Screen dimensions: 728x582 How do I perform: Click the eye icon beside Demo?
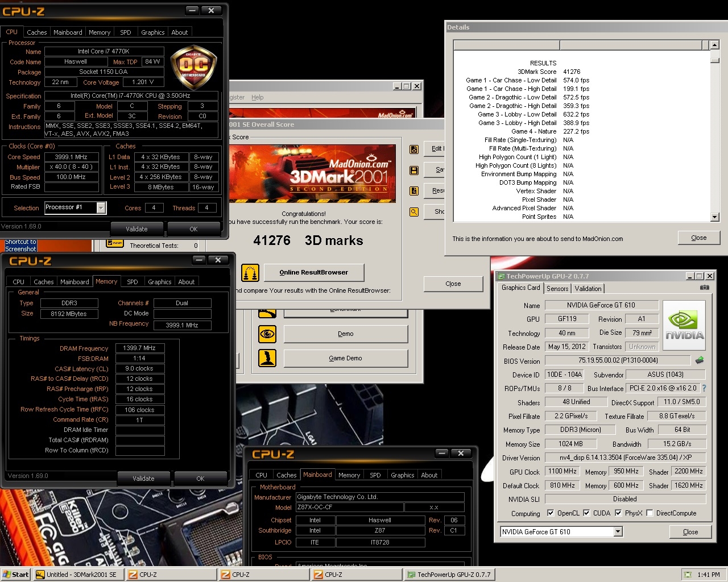click(267, 334)
